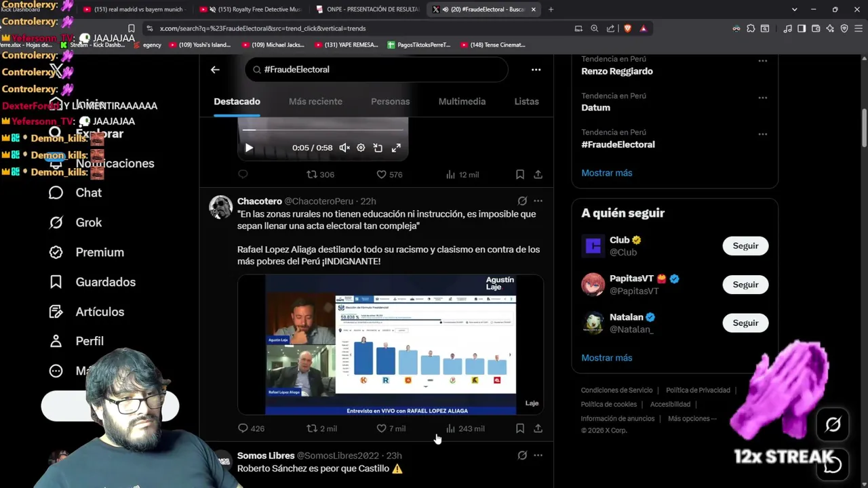The height and width of the screenshot is (488, 868).
Task: Open Grok actions on Chacotero post
Action: (x=522, y=201)
